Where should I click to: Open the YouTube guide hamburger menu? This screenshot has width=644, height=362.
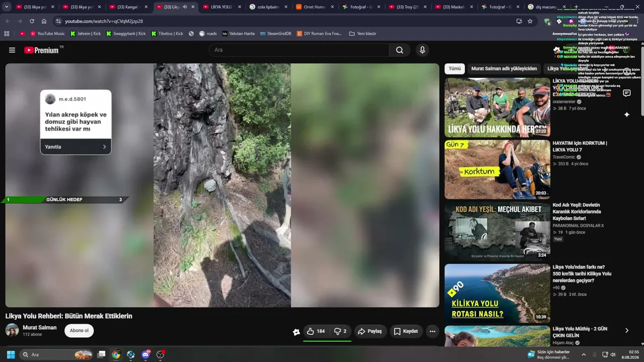pos(12,50)
